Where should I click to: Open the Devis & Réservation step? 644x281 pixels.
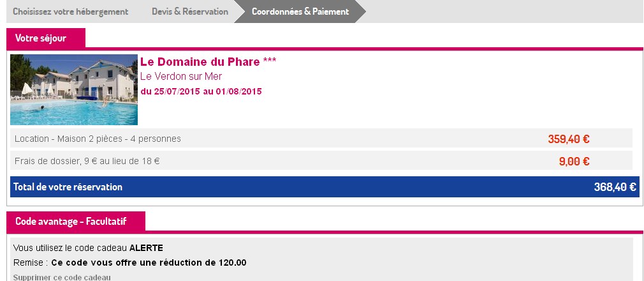coord(189,11)
